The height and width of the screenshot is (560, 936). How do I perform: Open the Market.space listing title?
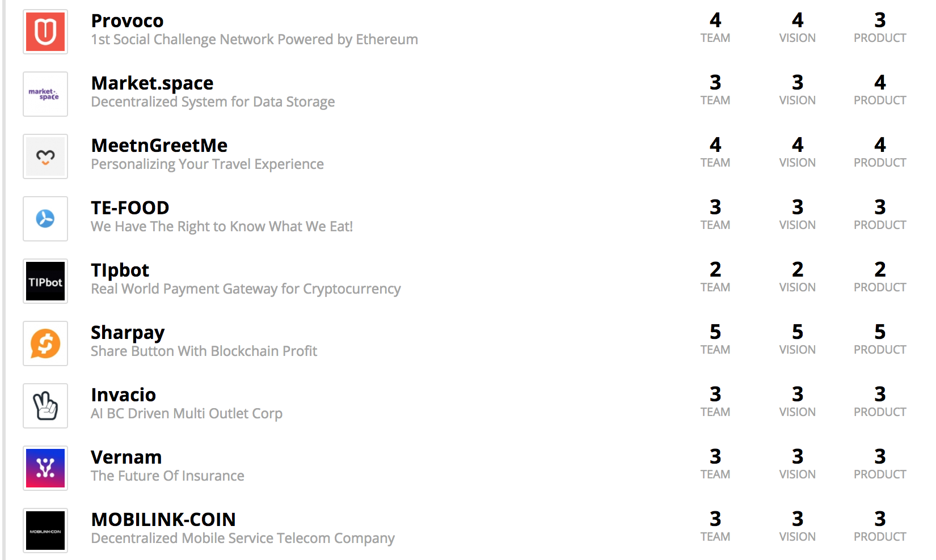coord(152,83)
